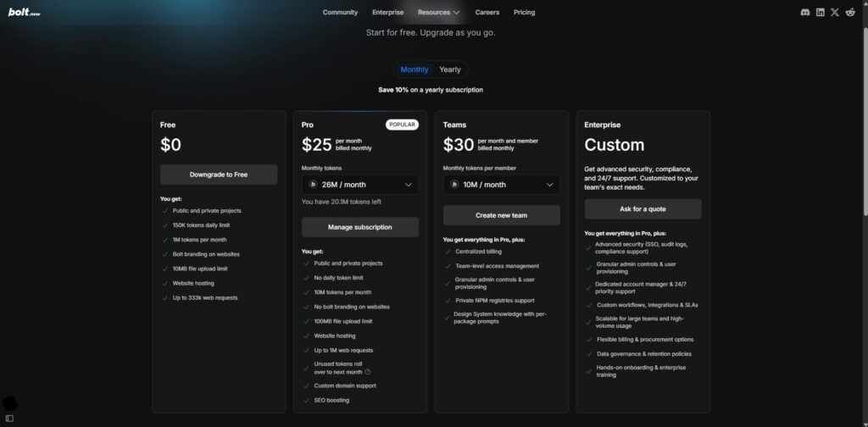Click 'Custom domain support' feature

[x=345, y=385]
